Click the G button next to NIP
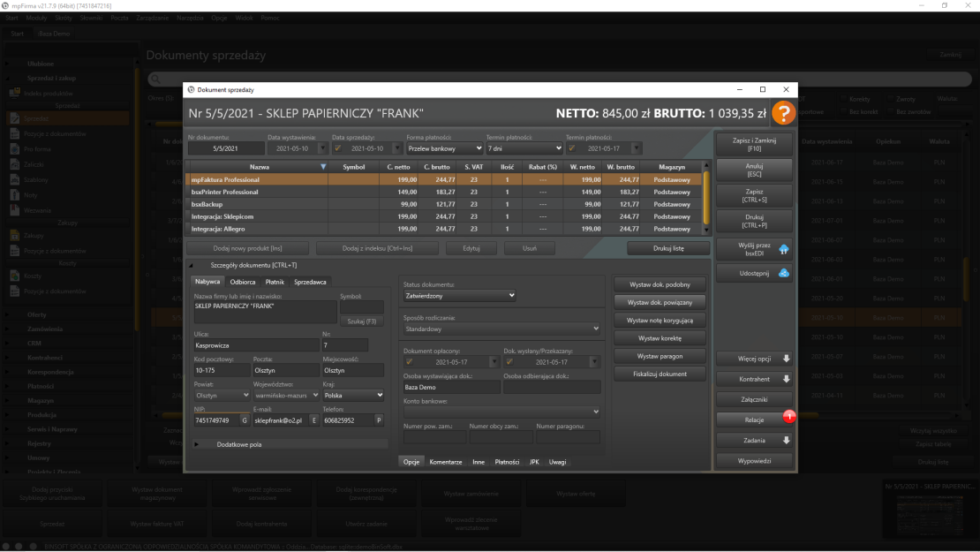980x552 pixels. pyautogui.click(x=245, y=420)
